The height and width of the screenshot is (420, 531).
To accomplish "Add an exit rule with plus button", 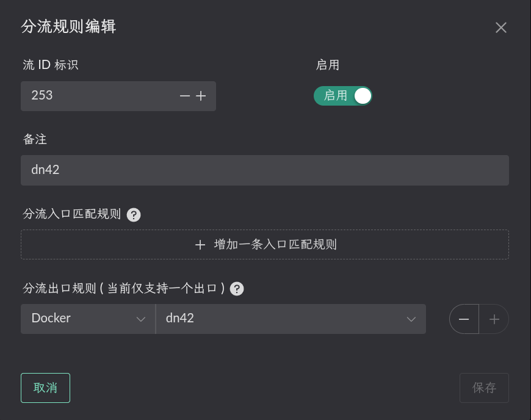I will click(494, 319).
